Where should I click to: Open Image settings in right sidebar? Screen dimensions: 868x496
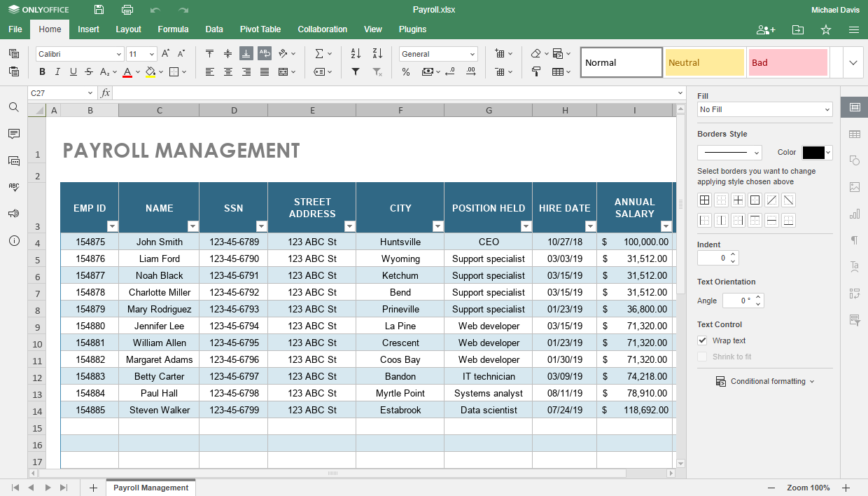(x=854, y=187)
